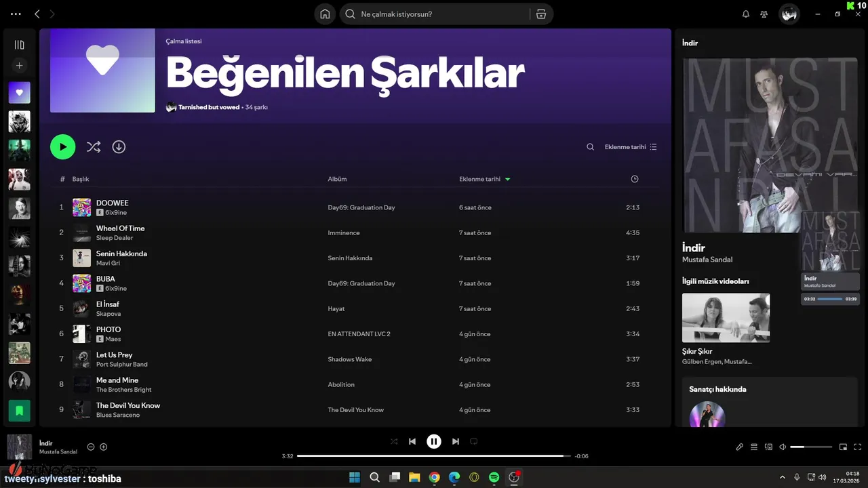
Task: Seek in the song progress bar
Action: pos(434,456)
